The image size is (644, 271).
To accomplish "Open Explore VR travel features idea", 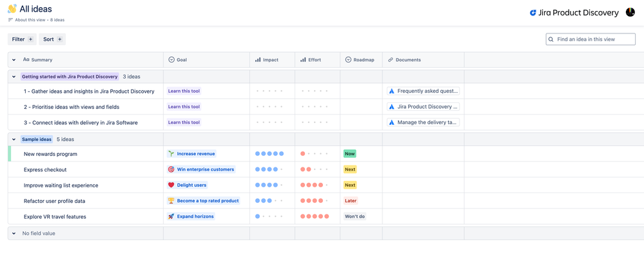I will click(x=55, y=216).
